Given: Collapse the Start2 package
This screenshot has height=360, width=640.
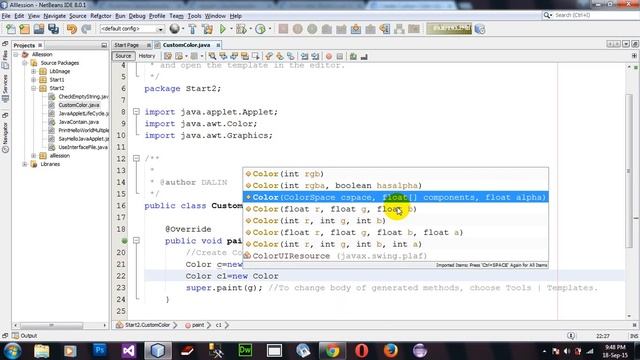Looking at the screenshot, I should point(33,88).
